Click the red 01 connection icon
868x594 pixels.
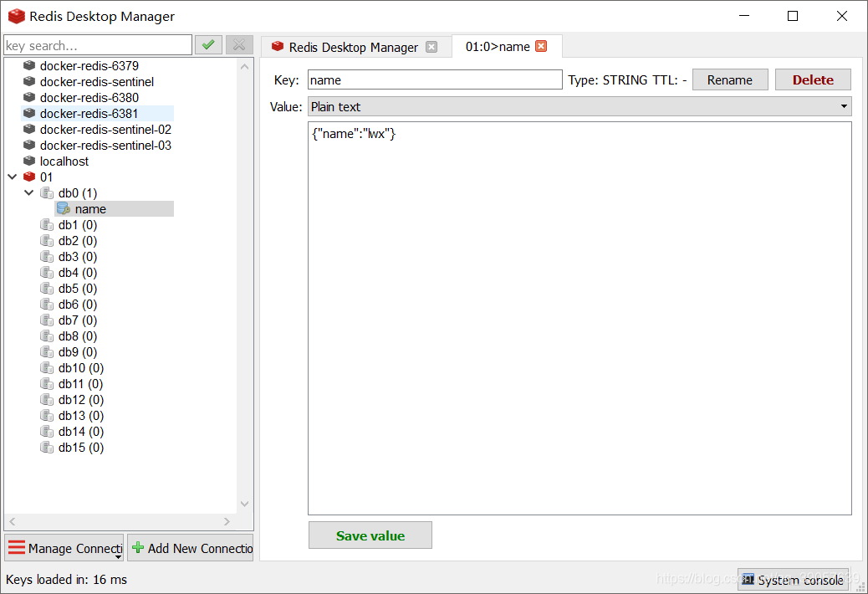coord(29,177)
